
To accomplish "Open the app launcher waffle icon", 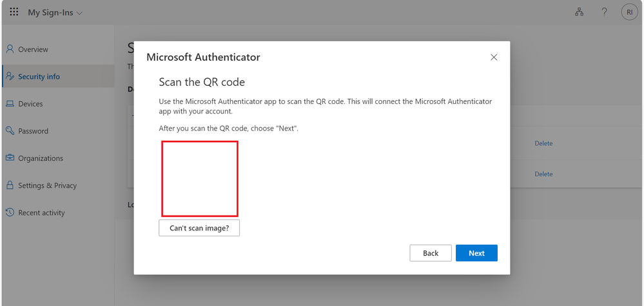I will tap(14, 12).
